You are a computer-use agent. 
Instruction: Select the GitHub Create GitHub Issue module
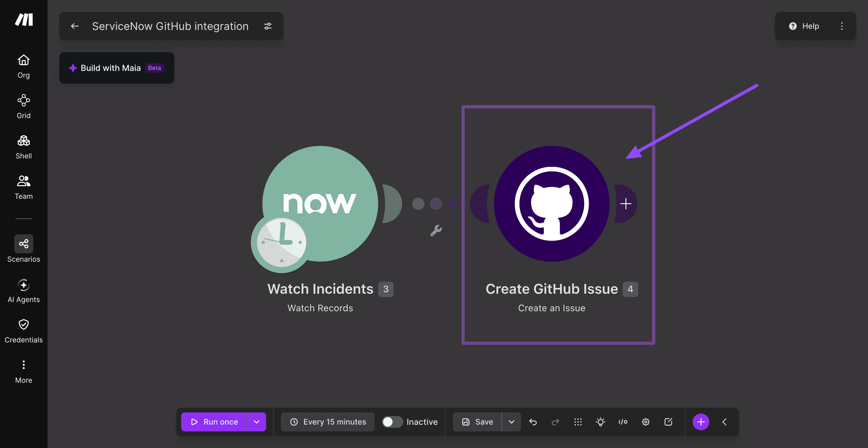coord(552,204)
